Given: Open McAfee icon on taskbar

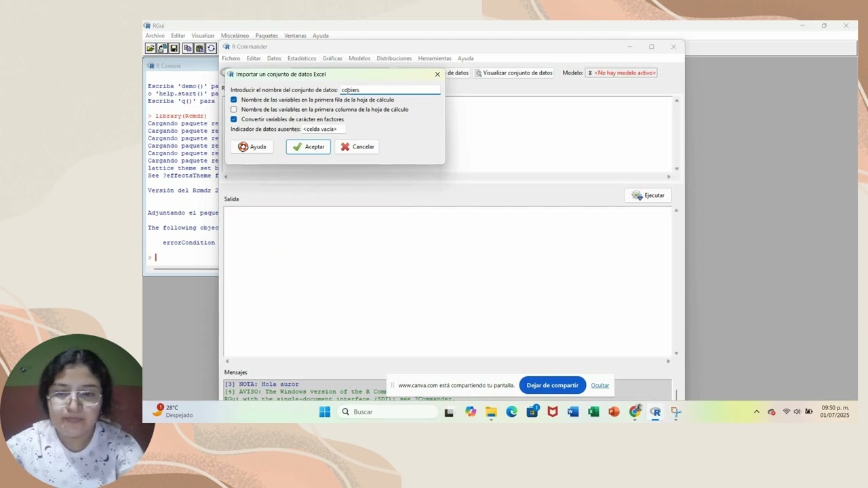Looking at the screenshot, I should [x=553, y=411].
